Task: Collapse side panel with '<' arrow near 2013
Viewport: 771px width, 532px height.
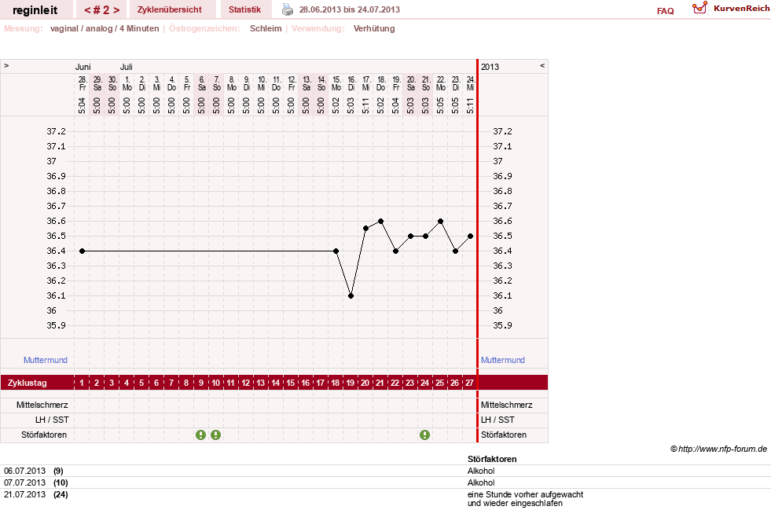Action: click(542, 65)
